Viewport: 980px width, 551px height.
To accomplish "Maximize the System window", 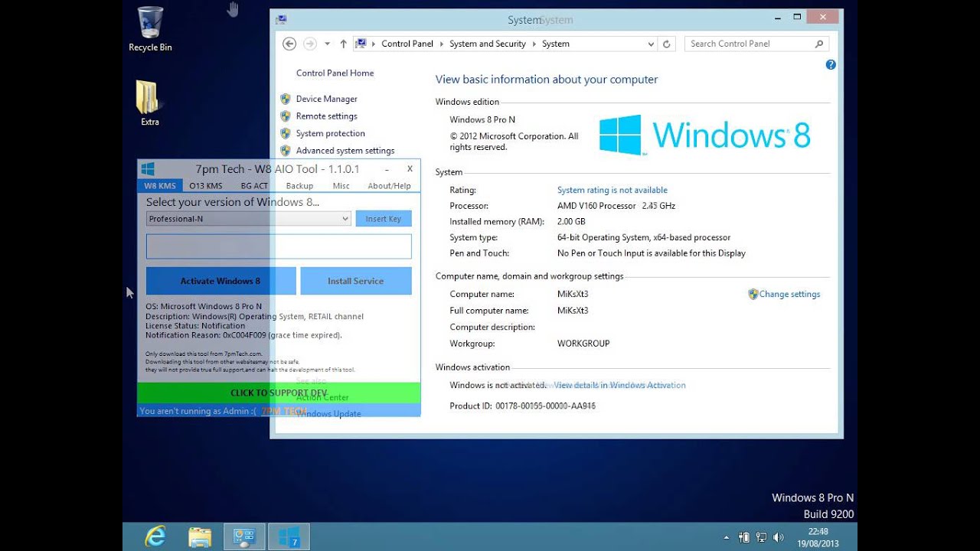I will pyautogui.click(x=797, y=17).
